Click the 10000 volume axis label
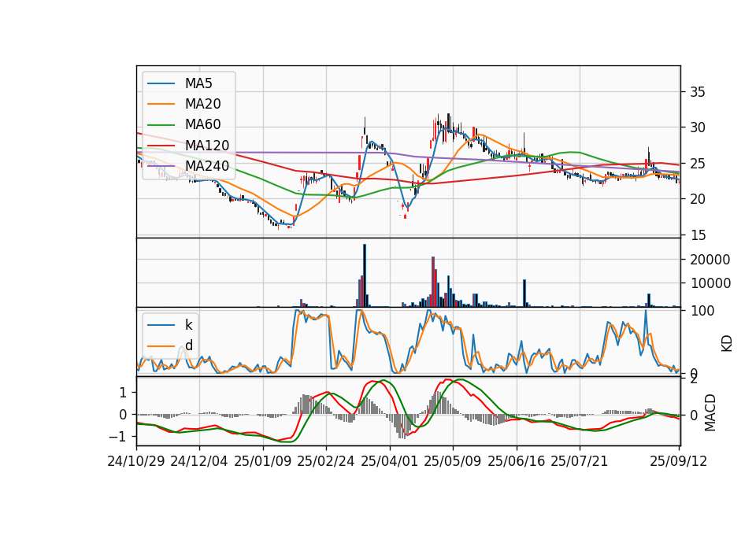Screen dimensions: 756x543 (x=710, y=283)
